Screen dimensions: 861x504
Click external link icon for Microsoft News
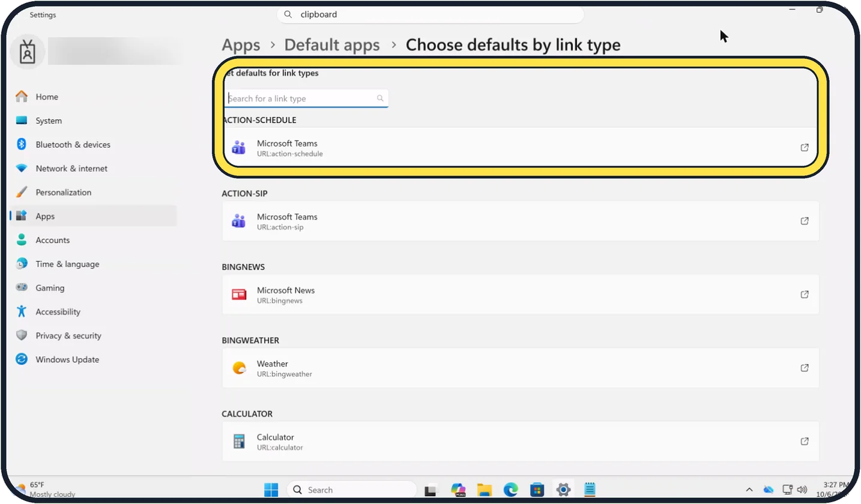point(805,295)
